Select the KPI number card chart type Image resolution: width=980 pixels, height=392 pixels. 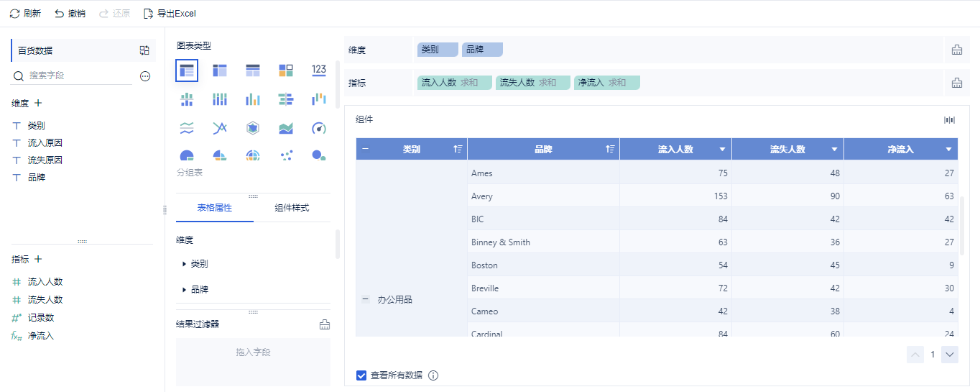tap(319, 70)
